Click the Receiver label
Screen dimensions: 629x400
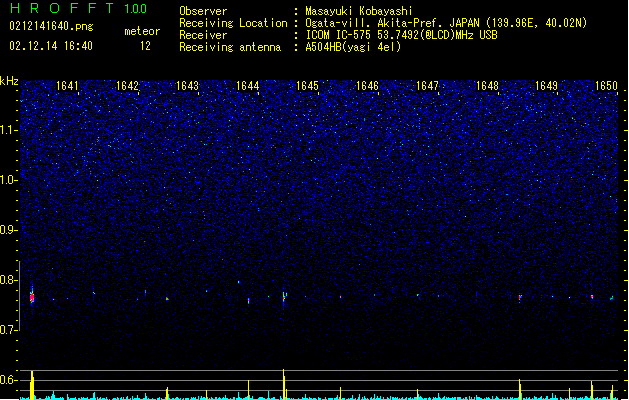coord(203,35)
